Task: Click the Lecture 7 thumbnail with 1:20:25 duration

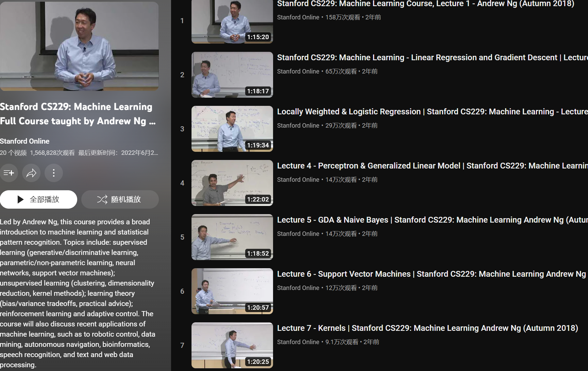Action: tap(232, 345)
